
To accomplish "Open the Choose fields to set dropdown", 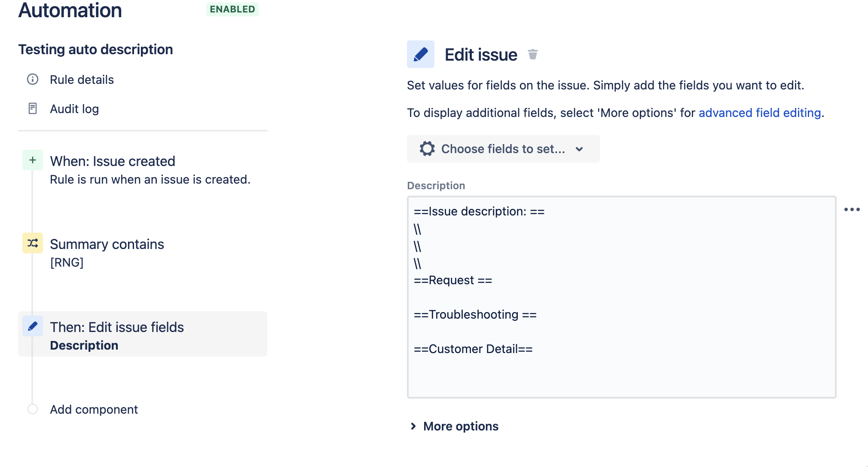I will coord(503,149).
